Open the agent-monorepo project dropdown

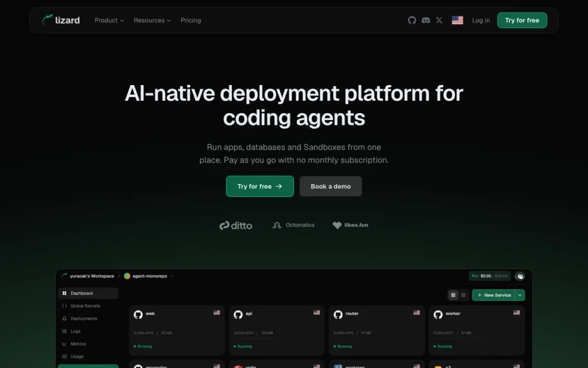[x=149, y=276]
